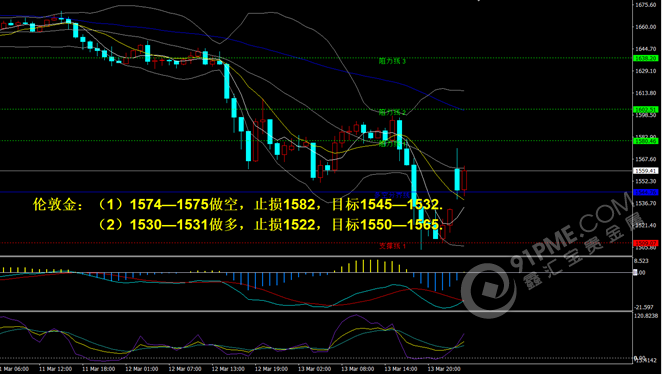Click the 13 Mar 08:00 time axis label

[358, 369]
